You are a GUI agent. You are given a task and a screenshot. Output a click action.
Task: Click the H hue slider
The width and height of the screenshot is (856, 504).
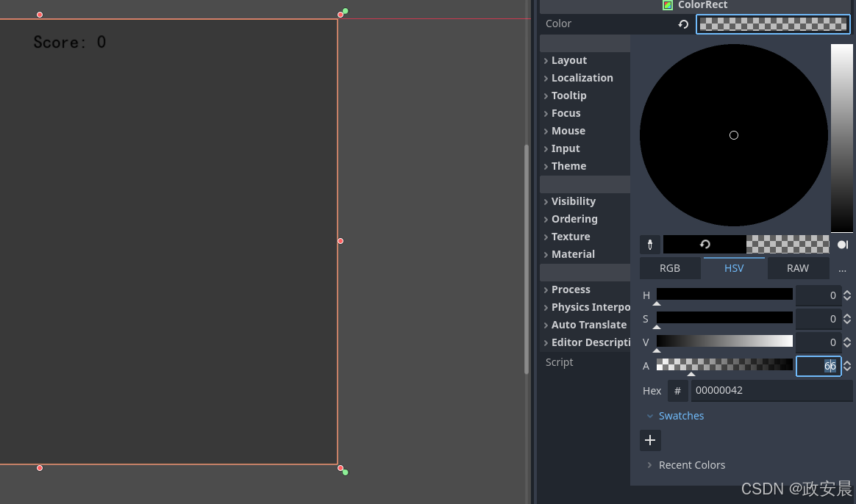724,295
